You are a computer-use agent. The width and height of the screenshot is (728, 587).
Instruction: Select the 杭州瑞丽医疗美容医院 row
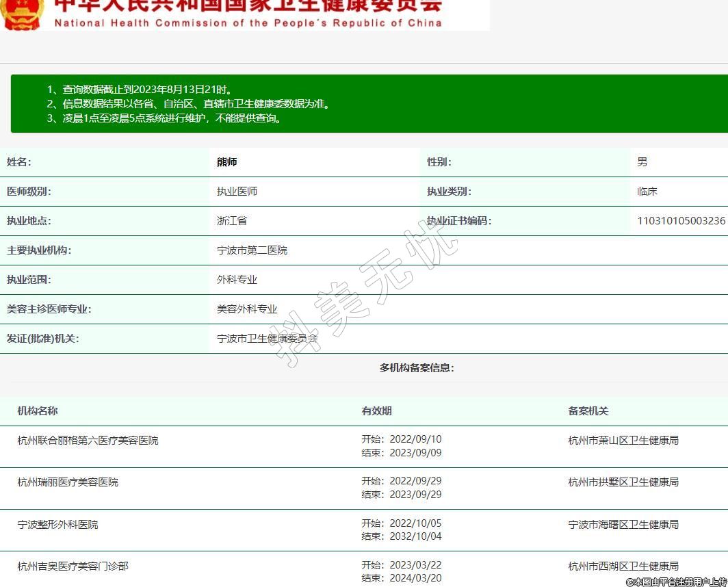point(68,482)
